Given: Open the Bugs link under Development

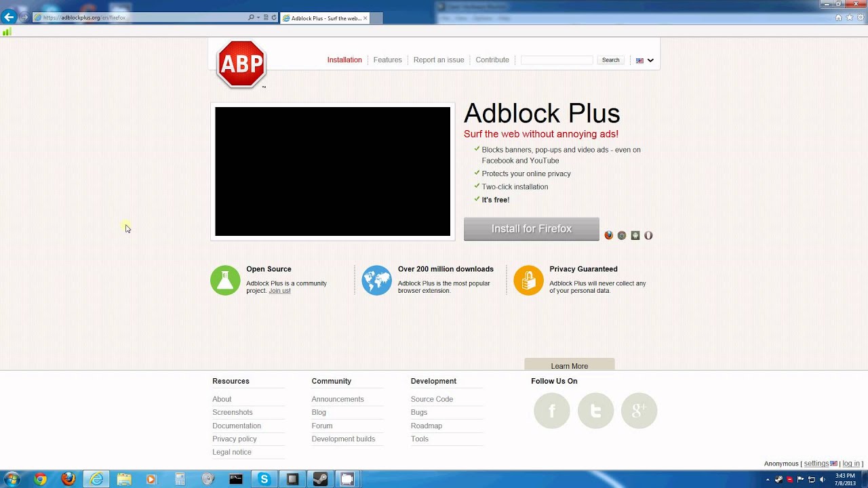Looking at the screenshot, I should pyautogui.click(x=419, y=412).
